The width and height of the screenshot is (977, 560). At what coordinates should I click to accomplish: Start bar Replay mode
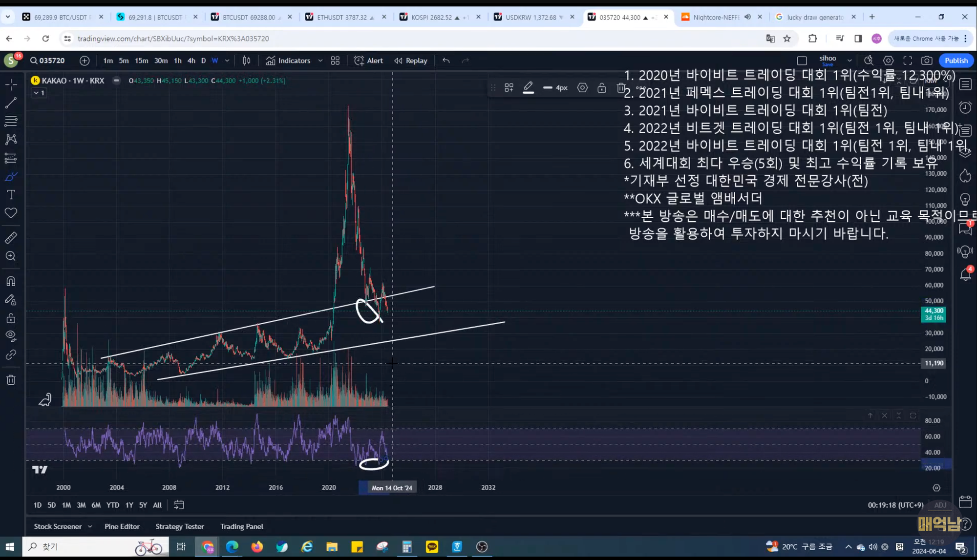tap(411, 61)
